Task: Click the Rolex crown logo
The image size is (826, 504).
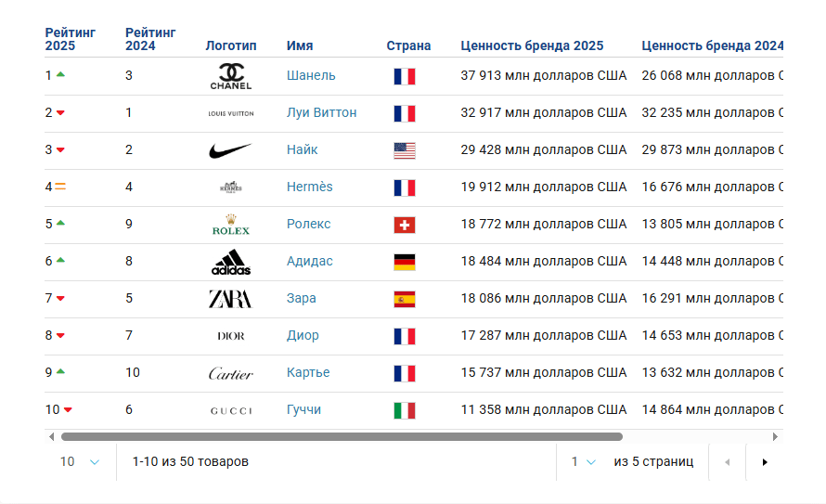Action: pyautogui.click(x=230, y=225)
